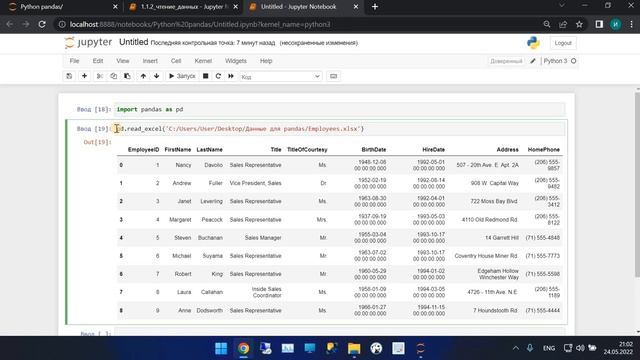Run the cell with the Запуск button

(182, 76)
